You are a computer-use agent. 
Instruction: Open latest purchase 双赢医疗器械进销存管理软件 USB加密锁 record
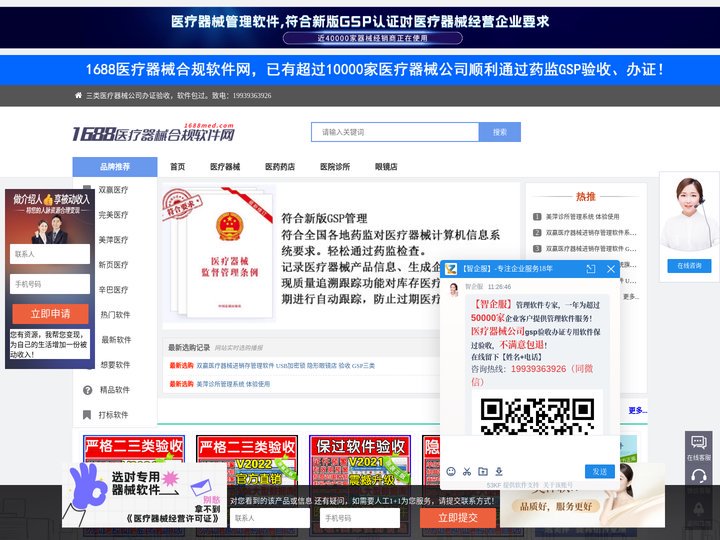[286, 366]
